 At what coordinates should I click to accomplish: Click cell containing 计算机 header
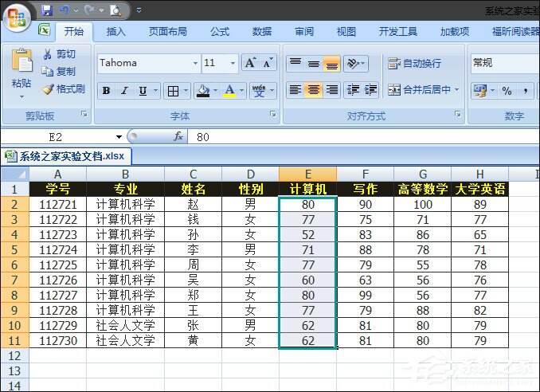click(308, 189)
